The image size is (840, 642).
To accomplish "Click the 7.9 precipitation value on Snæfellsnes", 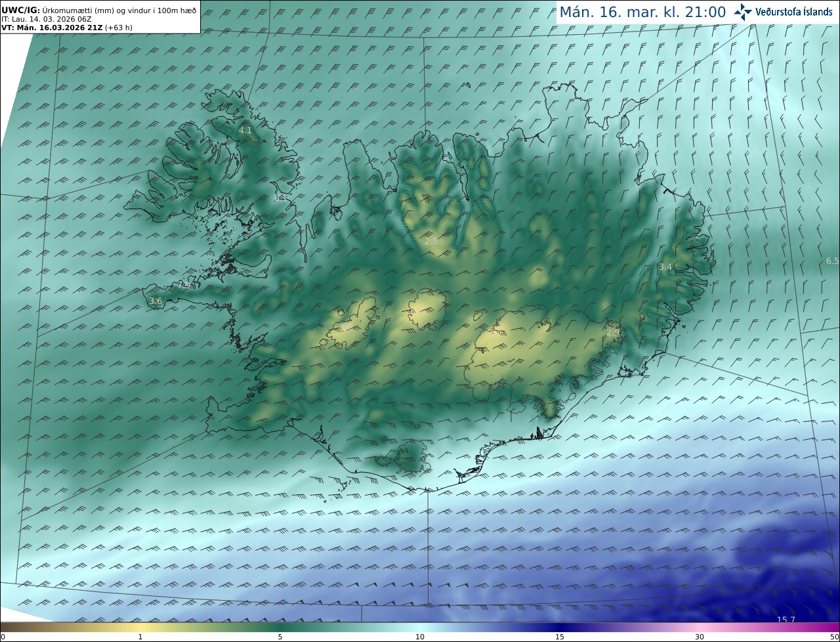I will click(184, 285).
